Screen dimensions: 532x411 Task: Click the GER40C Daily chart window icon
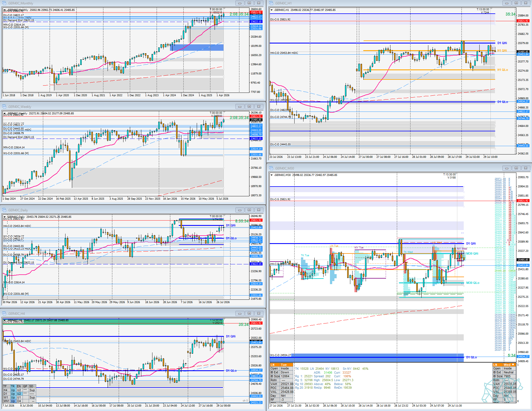coord(4,210)
